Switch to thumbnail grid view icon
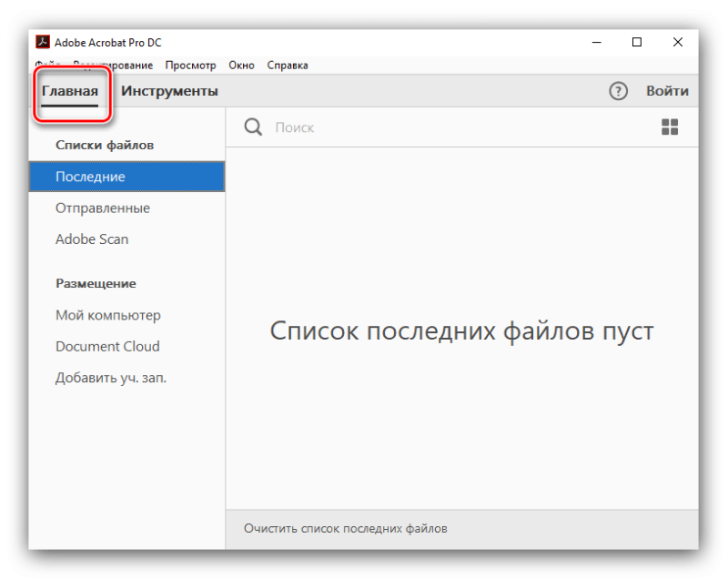The height and width of the screenshot is (579, 728). point(670,127)
